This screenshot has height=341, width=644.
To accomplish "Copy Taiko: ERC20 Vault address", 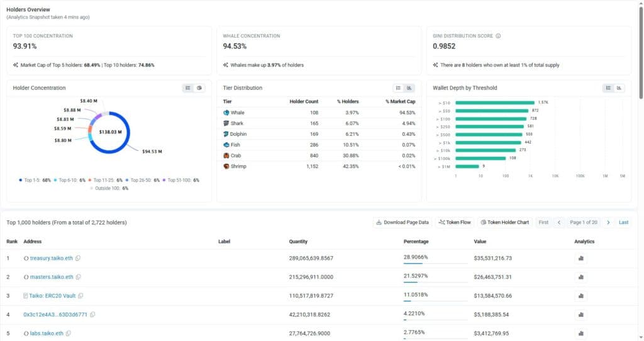I will (x=80, y=296).
